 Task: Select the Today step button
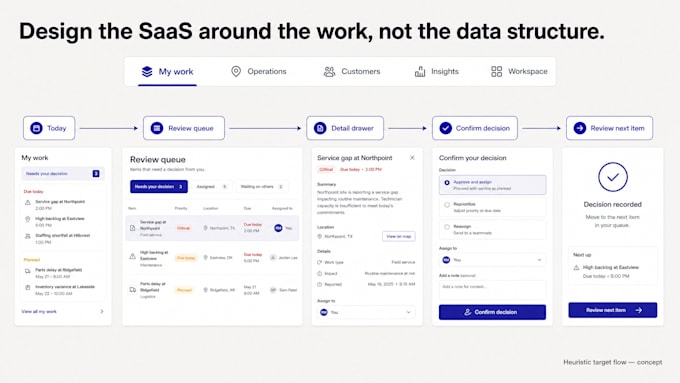(49, 128)
